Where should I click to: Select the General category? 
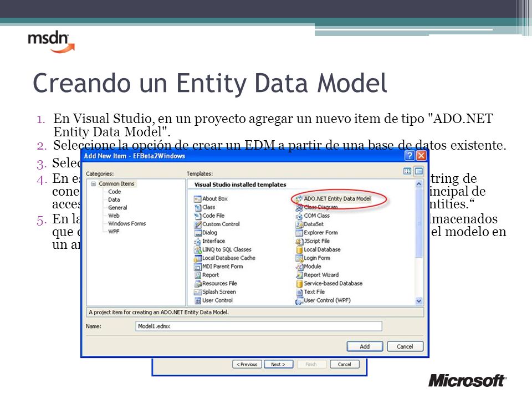pyautogui.click(x=117, y=208)
